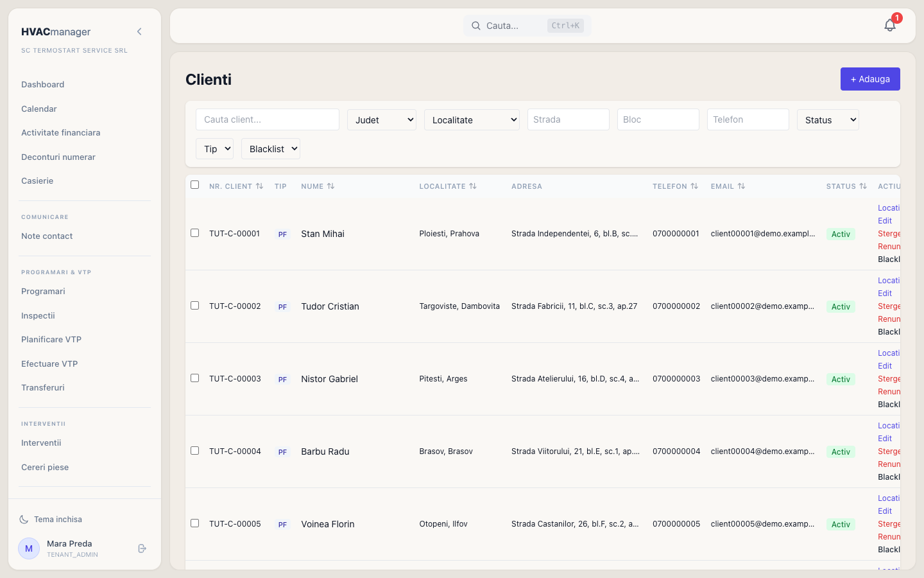Check the row TUT-C-00001 checkbox
This screenshot has width=924, height=578.
(195, 233)
